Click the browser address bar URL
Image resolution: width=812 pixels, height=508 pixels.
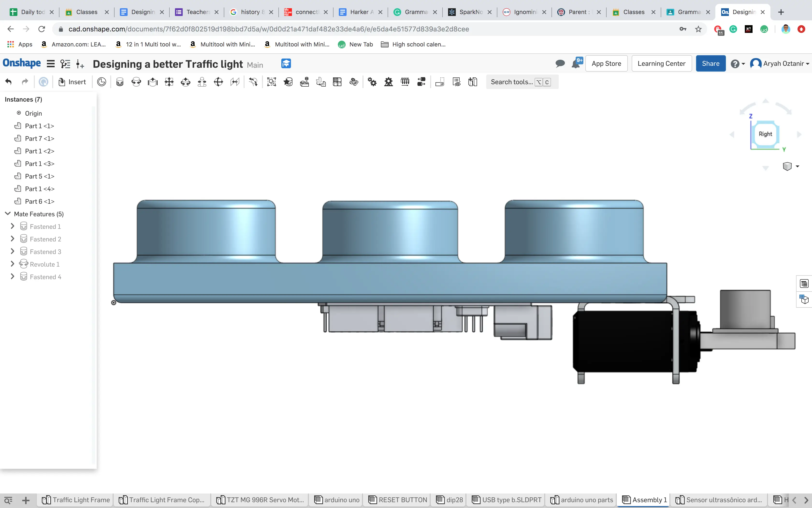[x=268, y=29]
